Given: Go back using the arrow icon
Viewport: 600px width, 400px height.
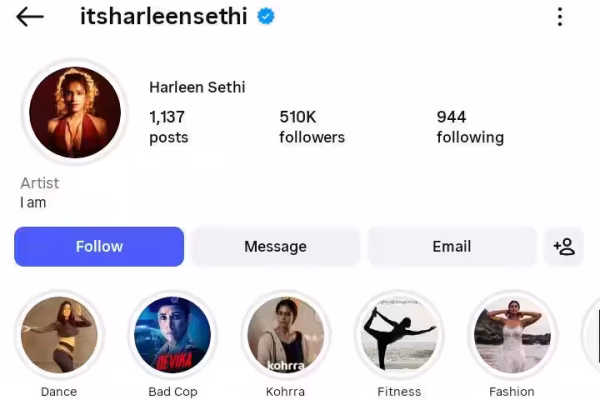Looking at the screenshot, I should 30,17.
